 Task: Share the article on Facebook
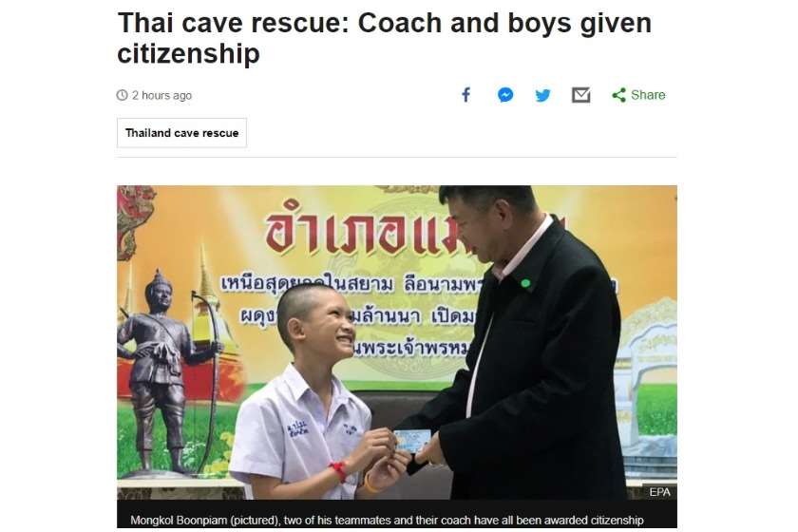point(466,95)
